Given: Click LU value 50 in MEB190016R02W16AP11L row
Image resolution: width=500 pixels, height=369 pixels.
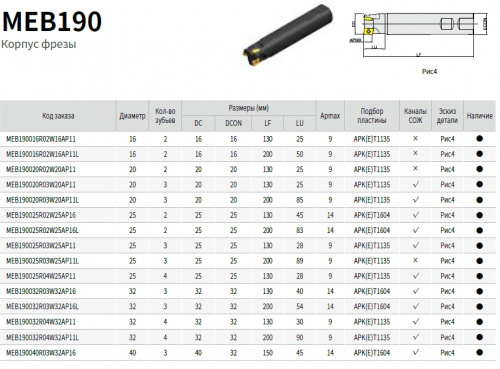Looking at the screenshot, I should tap(300, 154).
